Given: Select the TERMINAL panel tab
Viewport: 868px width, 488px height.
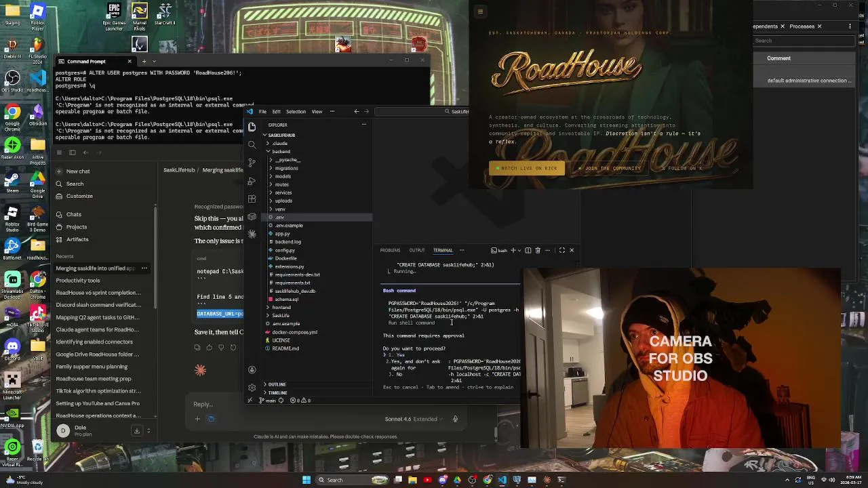Looking at the screenshot, I should pos(443,250).
